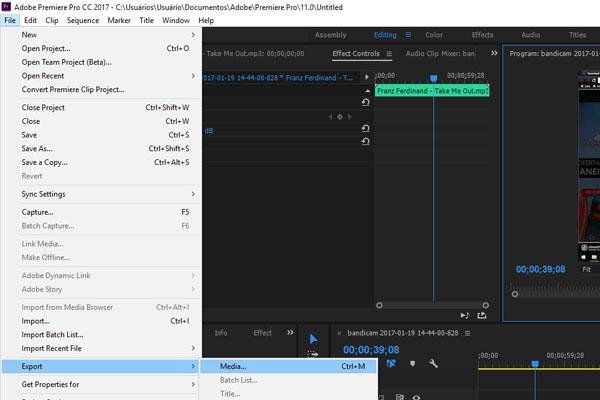
Task: Select the Selection tool arrow
Action: [x=313, y=339]
